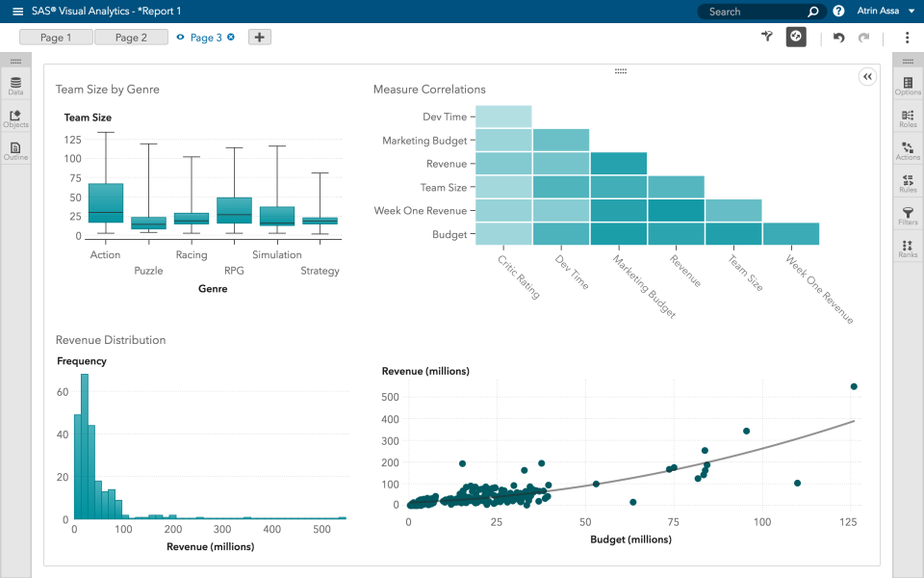This screenshot has height=578, width=924.
Task: Click inside the Search field
Action: coord(751,11)
